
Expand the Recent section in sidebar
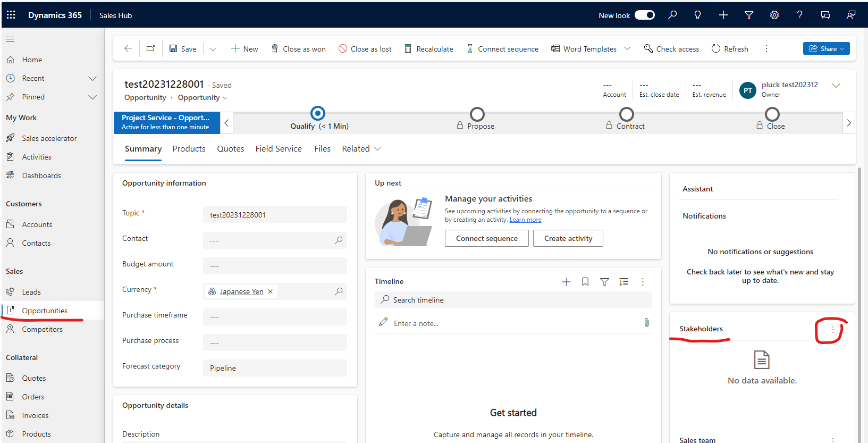[x=92, y=78]
